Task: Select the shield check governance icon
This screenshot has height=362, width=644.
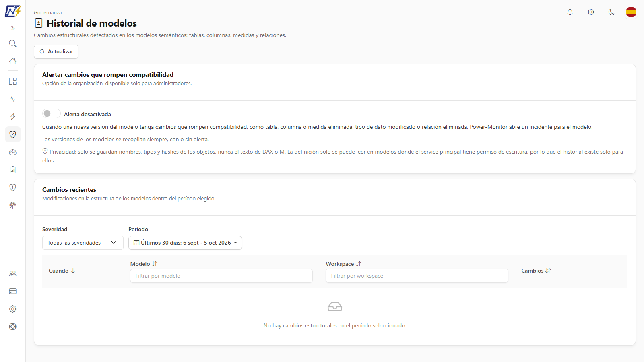Action: 13,134
